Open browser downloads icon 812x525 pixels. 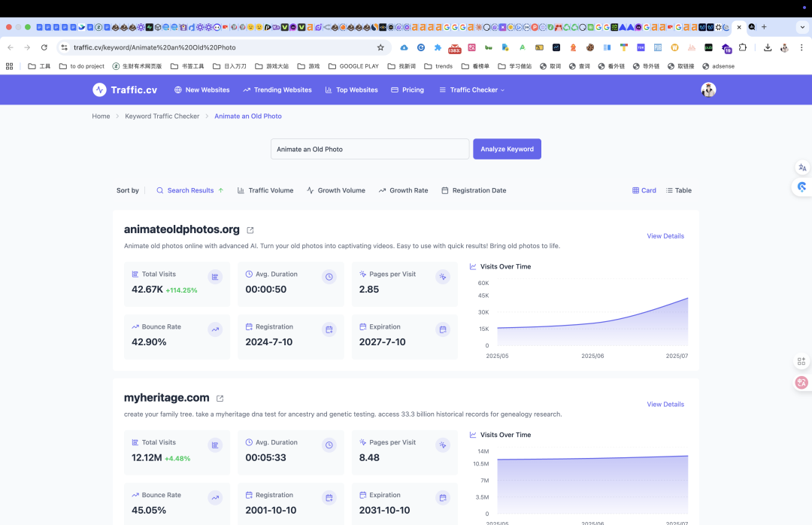pyautogui.click(x=768, y=47)
